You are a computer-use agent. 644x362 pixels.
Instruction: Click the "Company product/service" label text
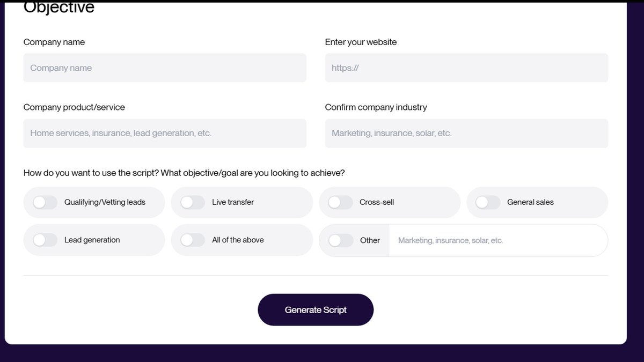(74, 107)
